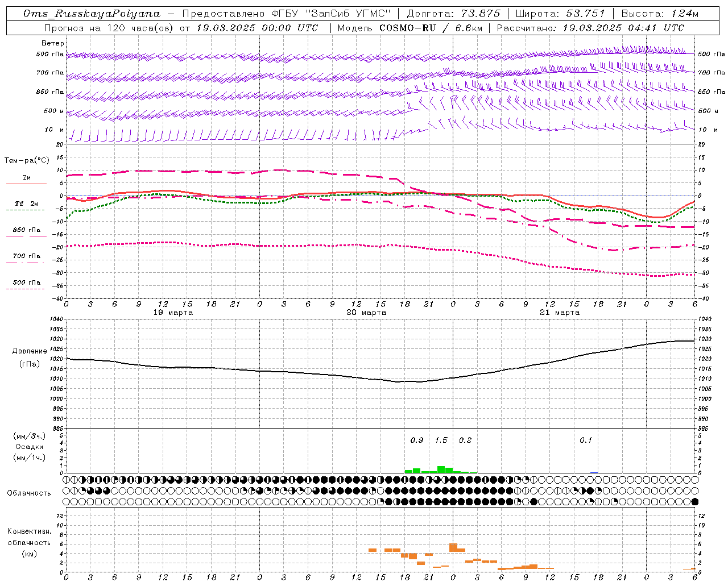Click the Td 2м legend label
728x582 pixels.
27,203
